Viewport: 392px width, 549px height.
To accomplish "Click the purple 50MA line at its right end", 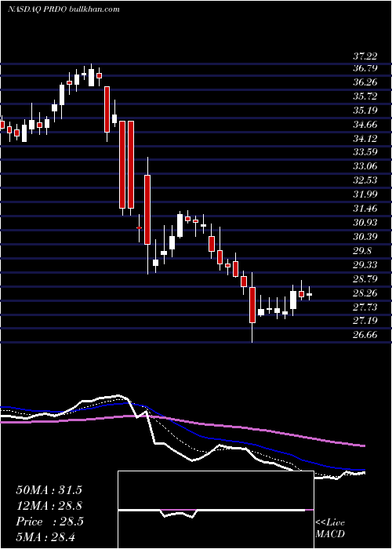I will point(364,445).
